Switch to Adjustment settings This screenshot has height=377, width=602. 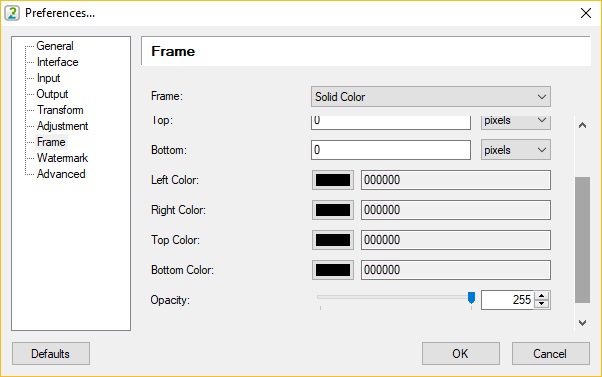coord(62,126)
